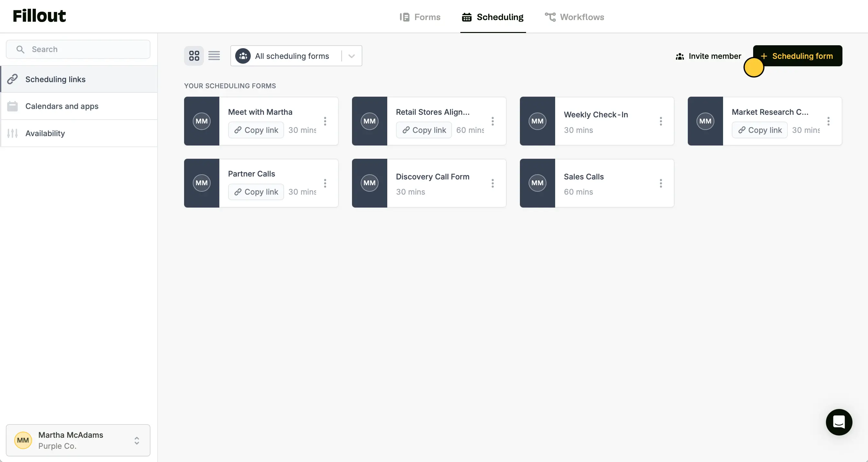The width and height of the screenshot is (868, 462).
Task: Go to the Workflows tab
Action: 575,17
